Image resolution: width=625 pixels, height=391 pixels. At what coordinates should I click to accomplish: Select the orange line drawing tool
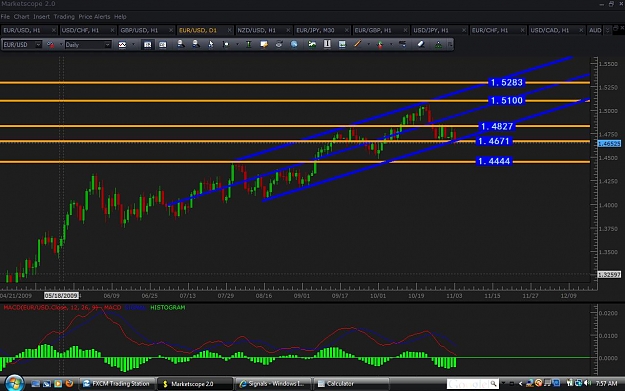(x=357, y=44)
